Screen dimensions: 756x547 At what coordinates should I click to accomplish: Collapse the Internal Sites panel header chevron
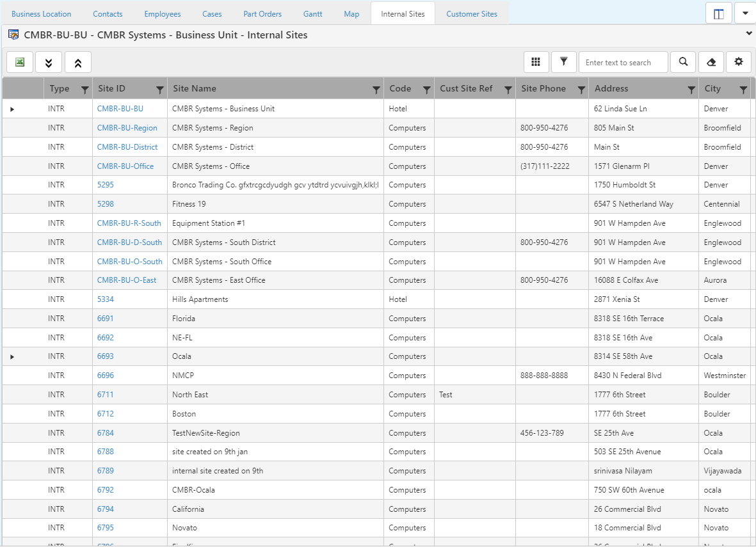[749, 33]
